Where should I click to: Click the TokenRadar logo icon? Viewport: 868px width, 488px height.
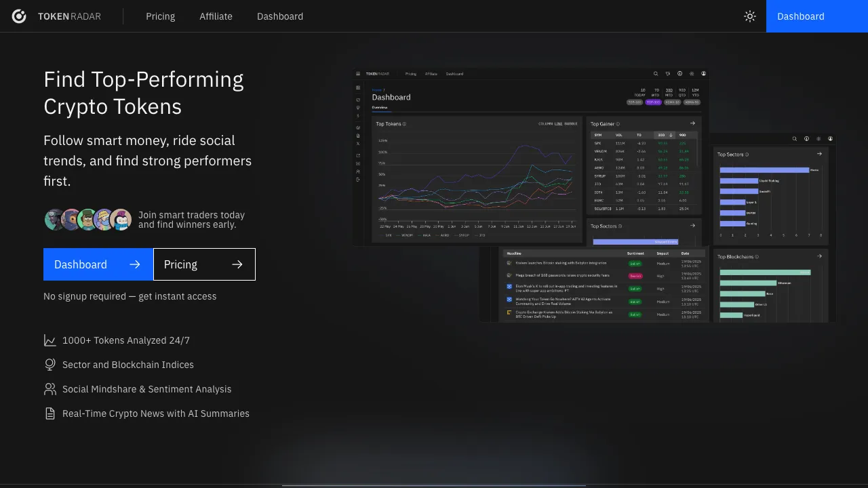click(19, 16)
